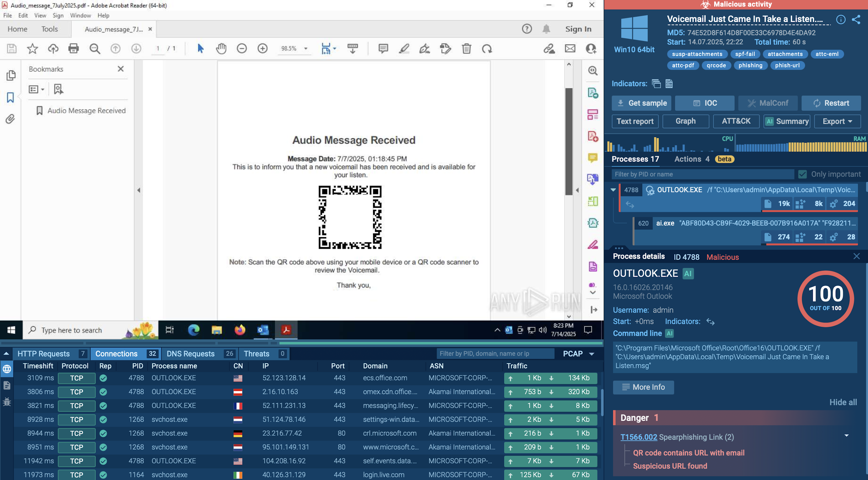
Task: Open the Bookmarks panel sidebar icon
Action: click(x=10, y=98)
